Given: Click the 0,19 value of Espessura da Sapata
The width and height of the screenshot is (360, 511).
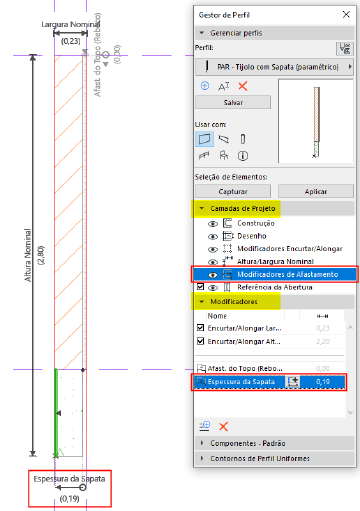Looking at the screenshot, I should [x=323, y=382].
